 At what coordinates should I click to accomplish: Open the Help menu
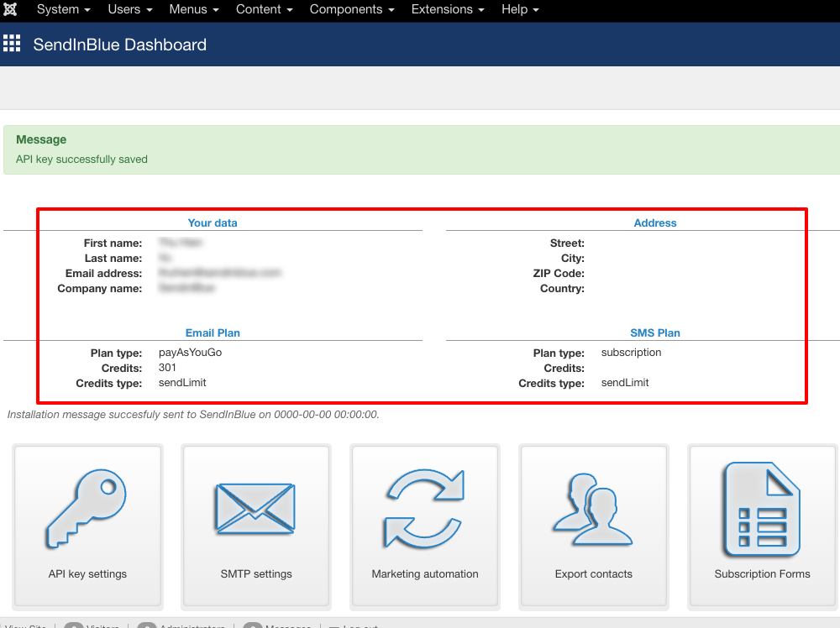click(519, 9)
